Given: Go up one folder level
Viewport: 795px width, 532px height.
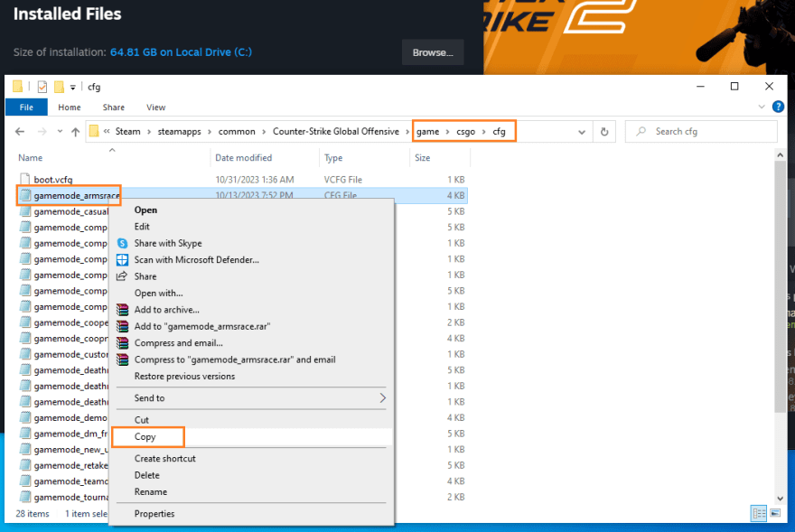Looking at the screenshot, I should 75,132.
